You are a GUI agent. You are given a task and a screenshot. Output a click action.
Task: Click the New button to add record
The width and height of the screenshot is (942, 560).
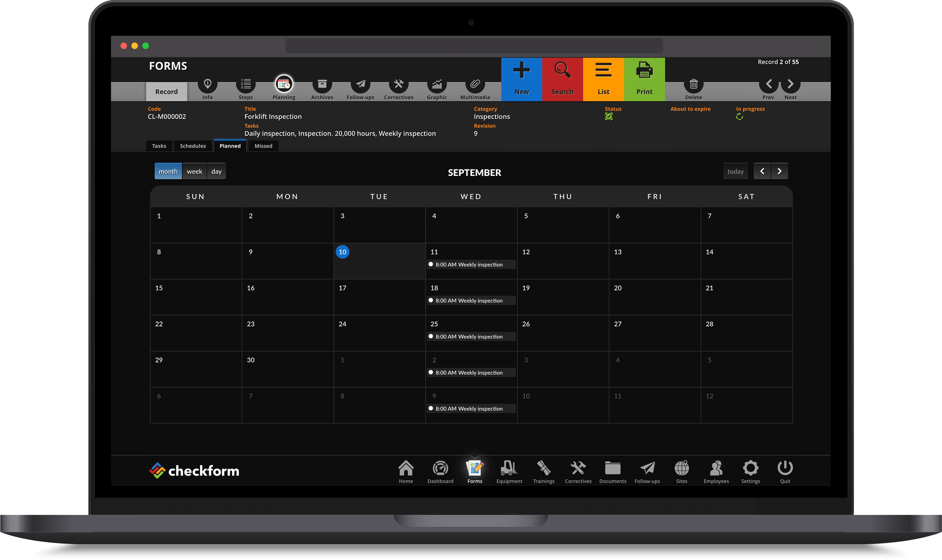(x=522, y=79)
